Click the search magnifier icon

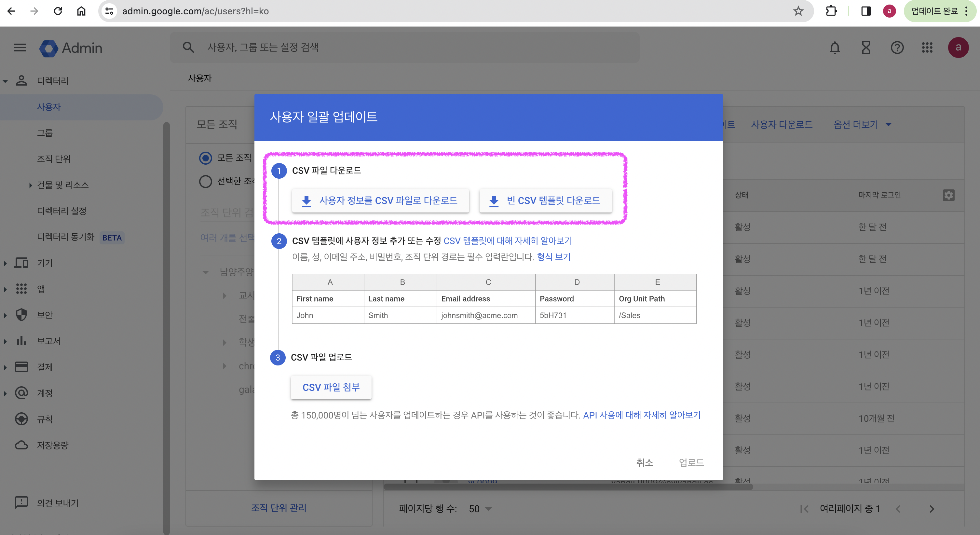(188, 47)
